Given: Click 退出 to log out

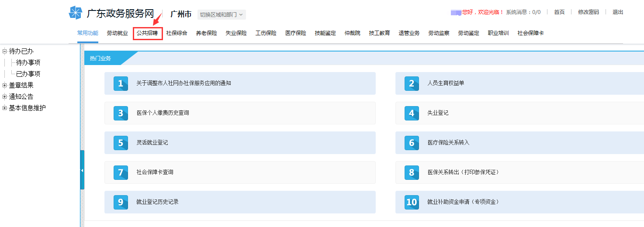Looking at the screenshot, I should [618, 12].
